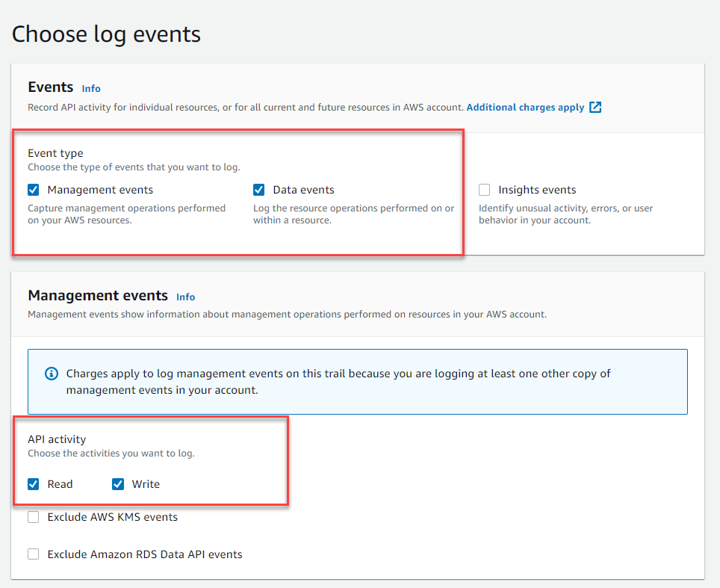Enable the Insights events checkbox
The height and width of the screenshot is (588, 720).
485,190
